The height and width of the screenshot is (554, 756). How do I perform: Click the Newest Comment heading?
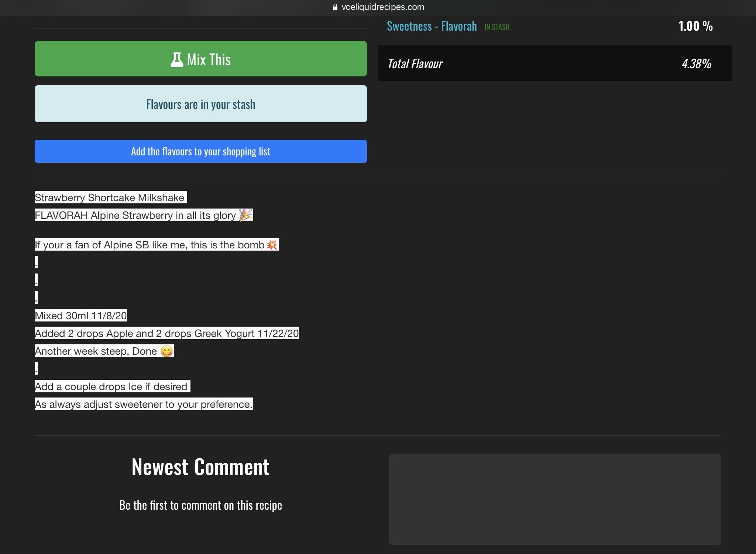coord(200,467)
